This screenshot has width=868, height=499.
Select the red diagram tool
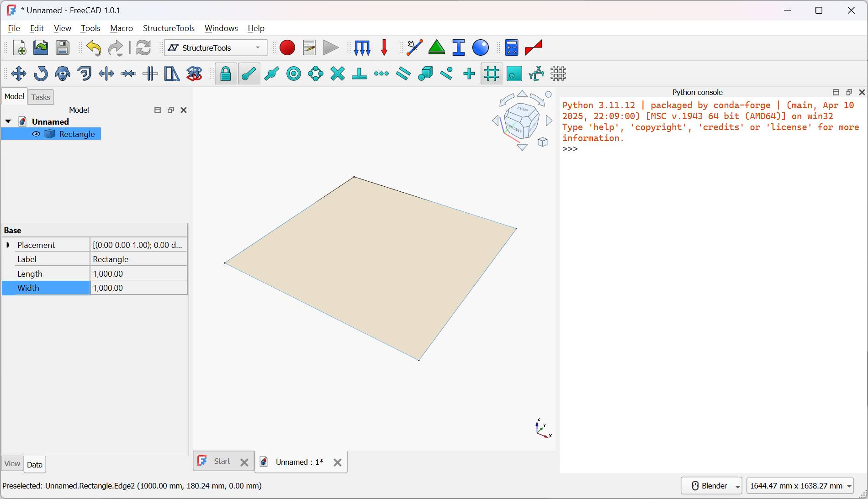(x=534, y=48)
